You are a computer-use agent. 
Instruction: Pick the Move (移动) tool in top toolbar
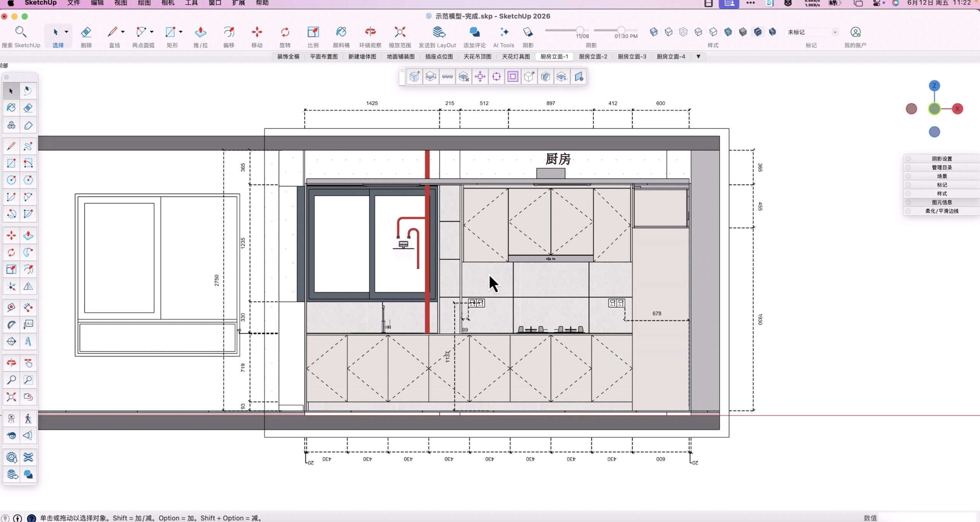click(257, 37)
